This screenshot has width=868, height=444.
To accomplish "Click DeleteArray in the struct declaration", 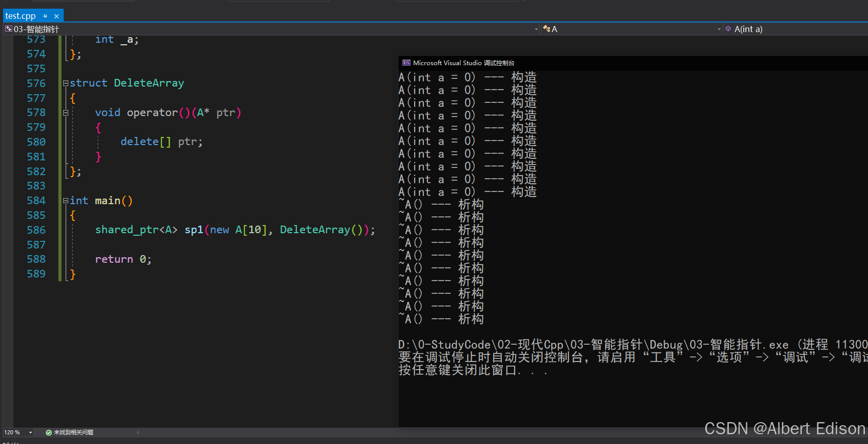I will pyautogui.click(x=149, y=83).
